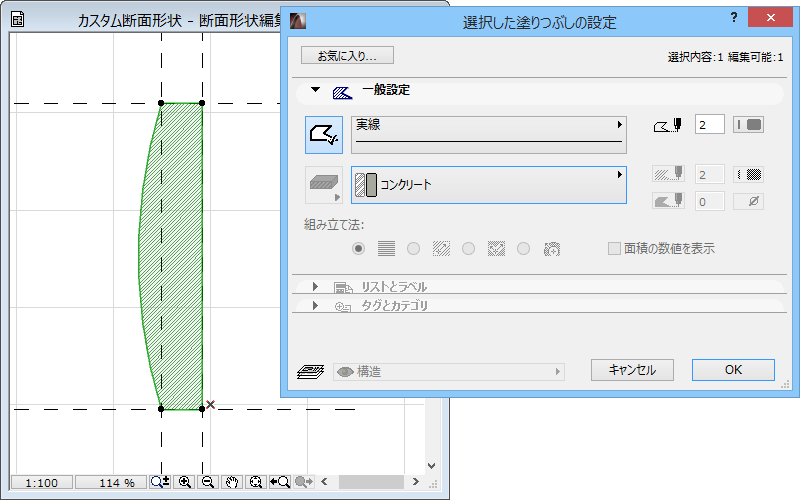Expand the リストとラベル section

(x=315, y=287)
